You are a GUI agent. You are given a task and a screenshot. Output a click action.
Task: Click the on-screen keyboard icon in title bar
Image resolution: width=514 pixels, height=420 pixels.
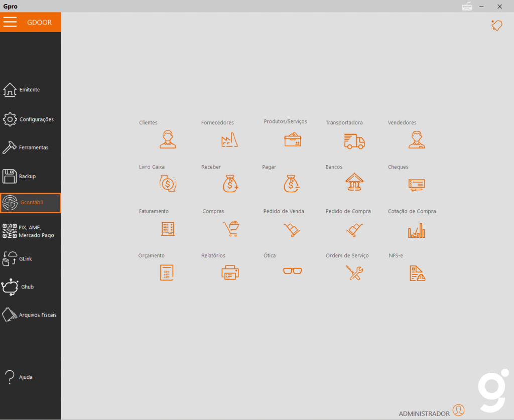467,7
